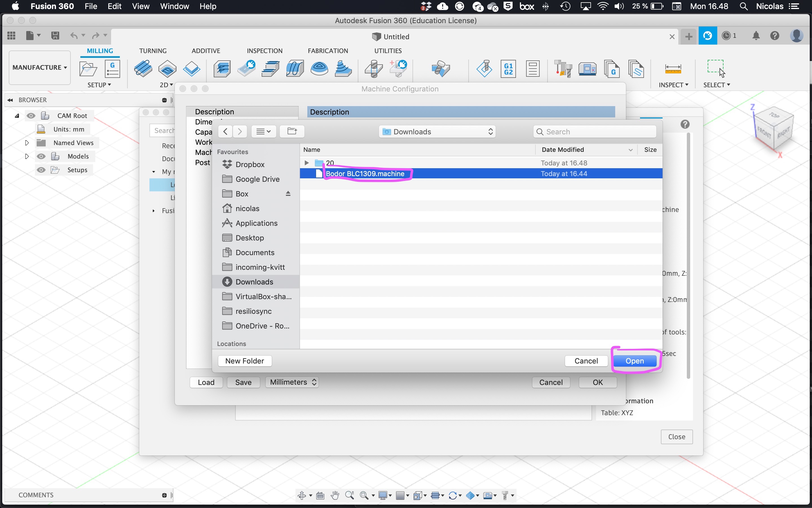Click the New Folder button

(245, 360)
